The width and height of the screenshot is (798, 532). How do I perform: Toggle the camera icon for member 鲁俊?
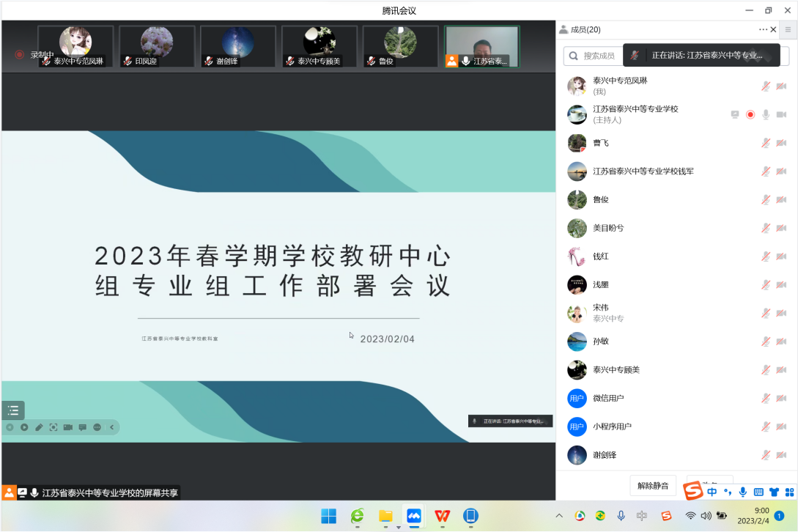(x=781, y=199)
